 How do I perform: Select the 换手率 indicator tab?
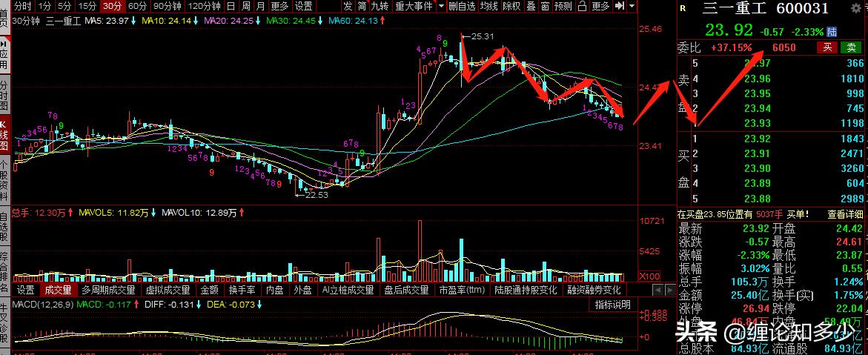242,290
